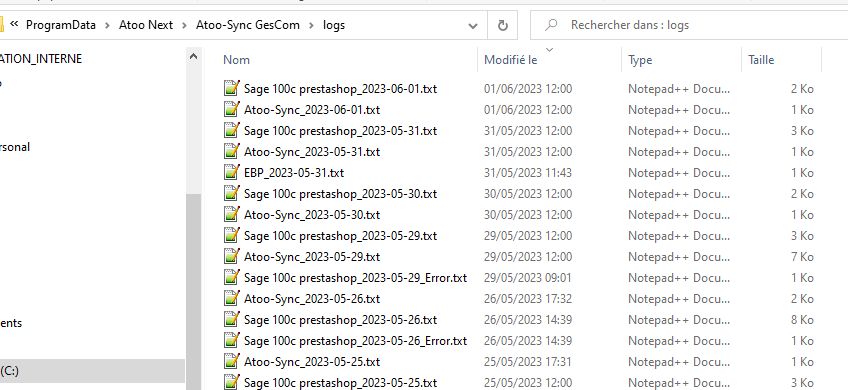Click the Type cell of the EBP_2023-05-31.txt row
The image size is (848, 390).
pyautogui.click(x=679, y=173)
